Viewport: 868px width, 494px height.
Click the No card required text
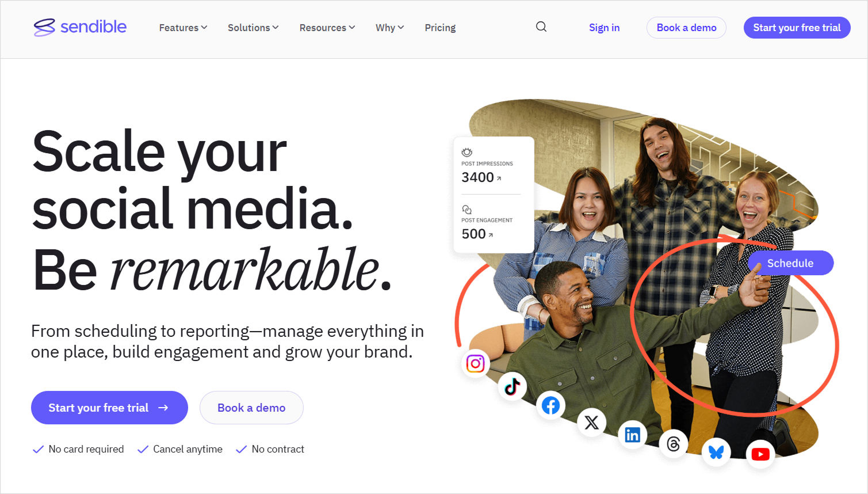(x=86, y=449)
